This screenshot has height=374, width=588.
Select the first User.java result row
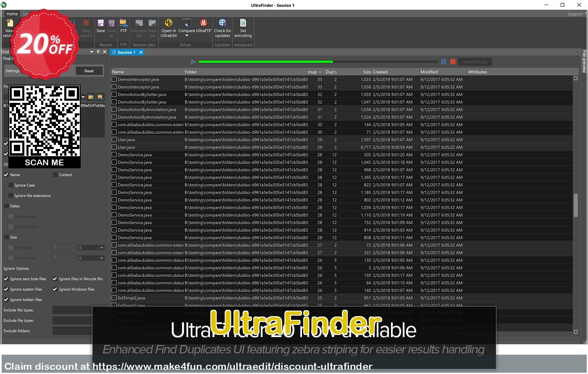[341, 140]
